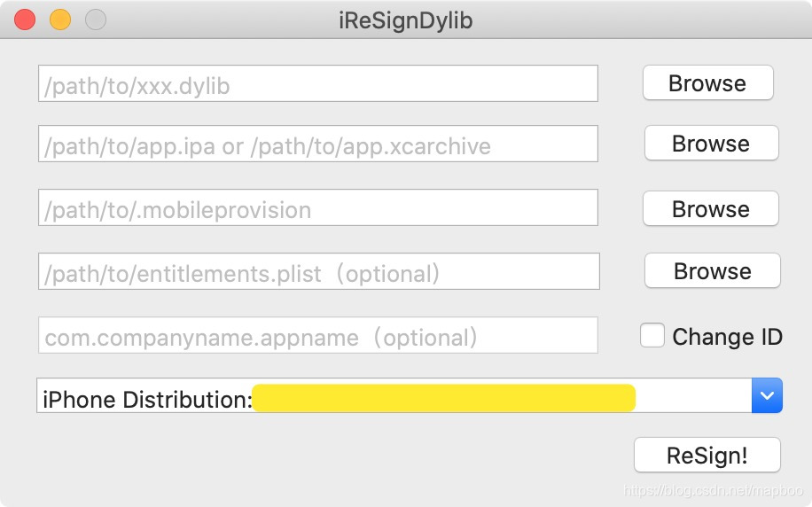Click Browse beside the .mobileprovision field
812x507 pixels.
coord(711,208)
